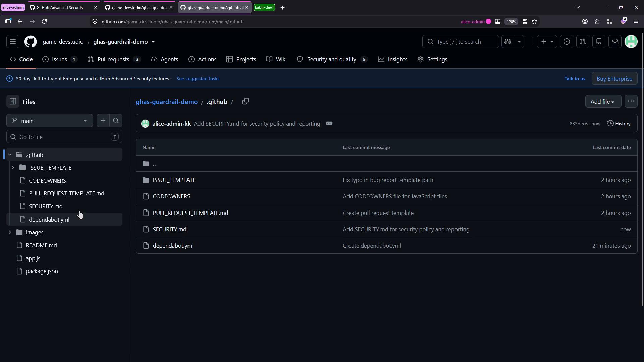Open more options ellipsis next to Add file
The height and width of the screenshot is (362, 644).
tap(631, 102)
